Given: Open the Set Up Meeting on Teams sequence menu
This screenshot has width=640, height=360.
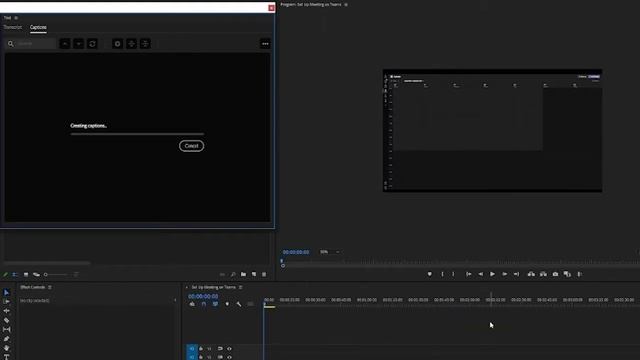Looking at the screenshot, I should click(241, 287).
